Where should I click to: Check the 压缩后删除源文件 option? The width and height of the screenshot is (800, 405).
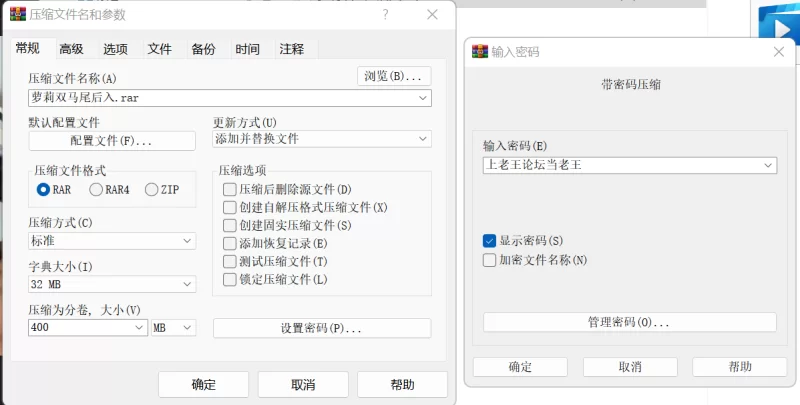230,189
